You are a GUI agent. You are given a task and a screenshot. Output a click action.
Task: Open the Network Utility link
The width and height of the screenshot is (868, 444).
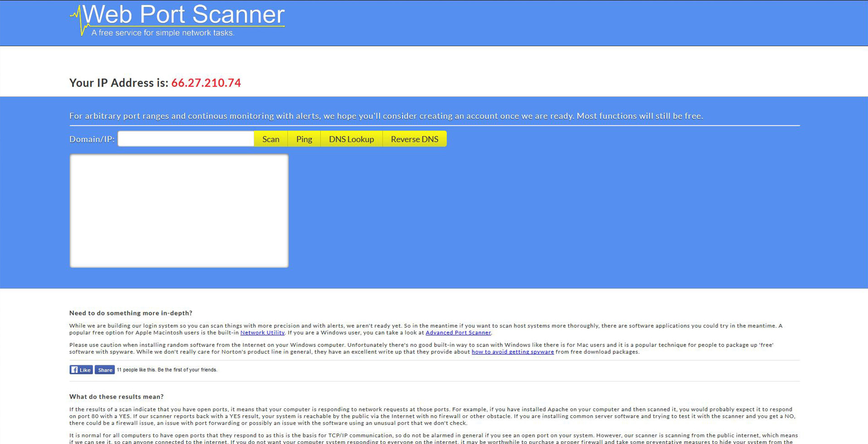pos(262,332)
